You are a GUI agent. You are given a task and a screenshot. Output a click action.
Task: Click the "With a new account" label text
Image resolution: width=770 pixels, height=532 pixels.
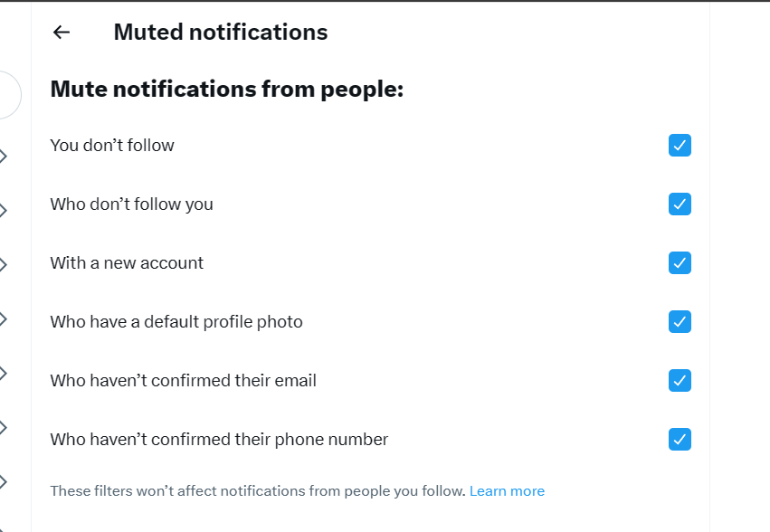pyautogui.click(x=127, y=263)
